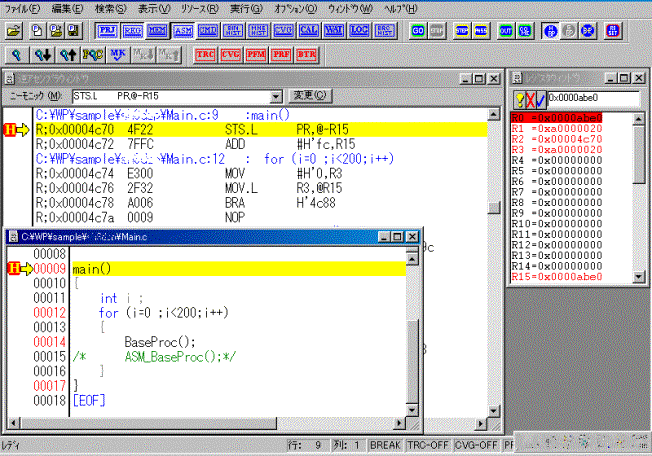Click the BREAK status bar indicator
Viewport: 652px width, 456px height.
(385, 445)
